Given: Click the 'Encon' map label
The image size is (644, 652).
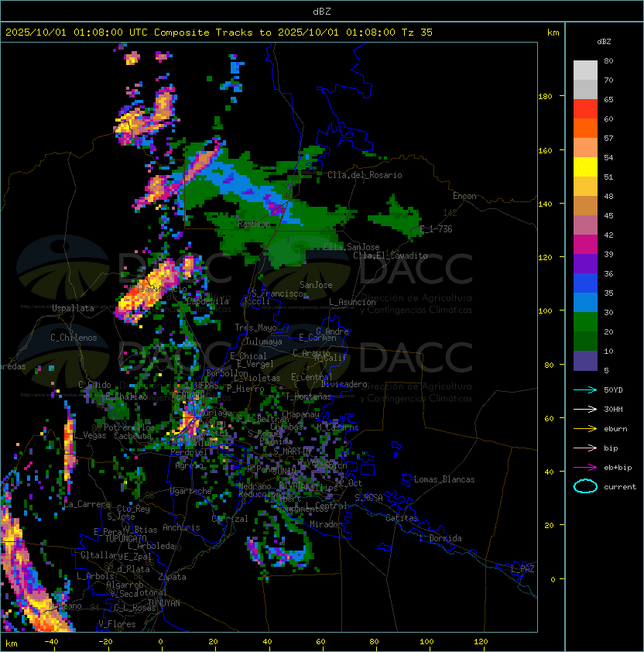Looking at the screenshot, I should coord(464,196).
